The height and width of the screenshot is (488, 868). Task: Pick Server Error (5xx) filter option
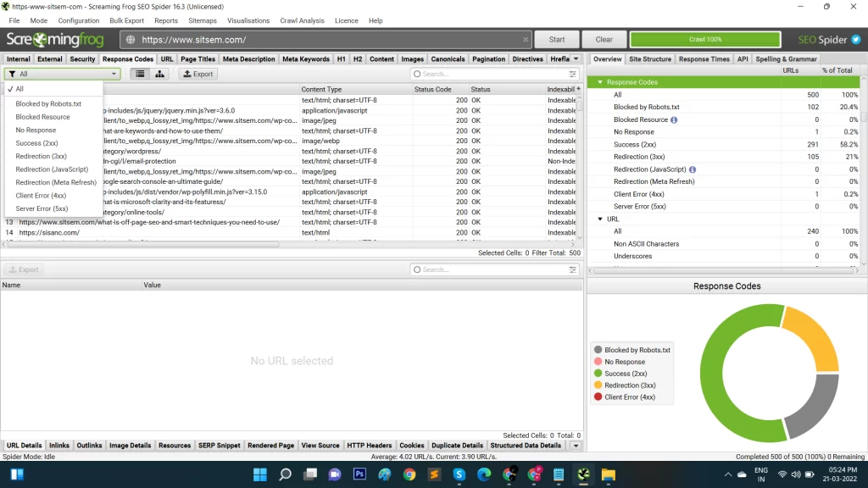coord(42,208)
